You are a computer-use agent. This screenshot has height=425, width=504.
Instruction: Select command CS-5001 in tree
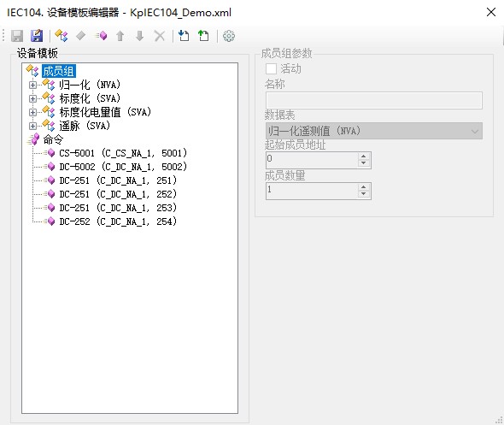tap(123, 153)
